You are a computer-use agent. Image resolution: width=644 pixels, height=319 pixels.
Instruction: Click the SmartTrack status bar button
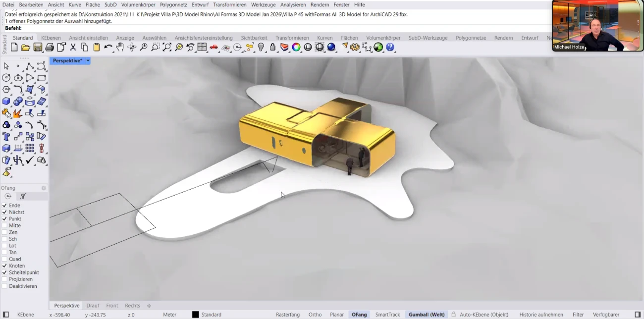[x=387, y=315]
